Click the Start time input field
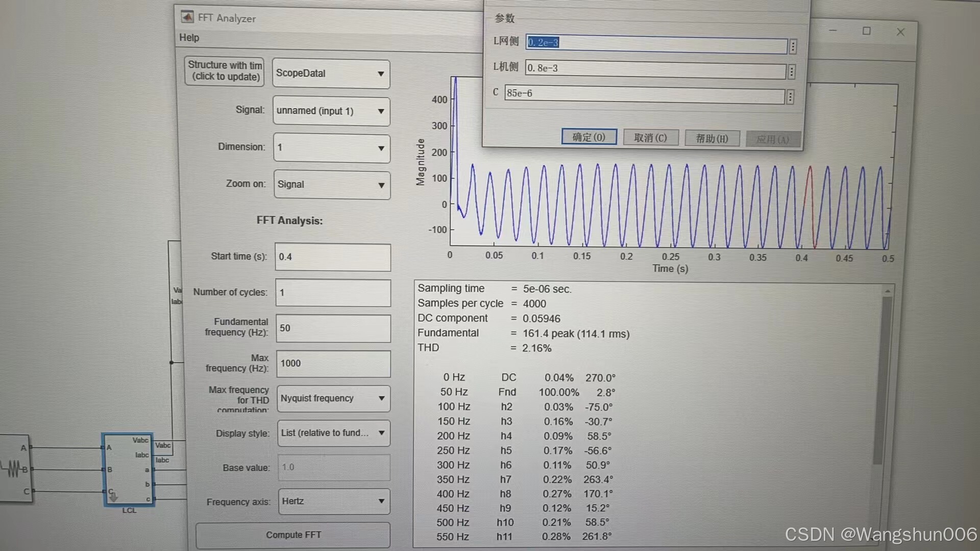 click(x=333, y=257)
